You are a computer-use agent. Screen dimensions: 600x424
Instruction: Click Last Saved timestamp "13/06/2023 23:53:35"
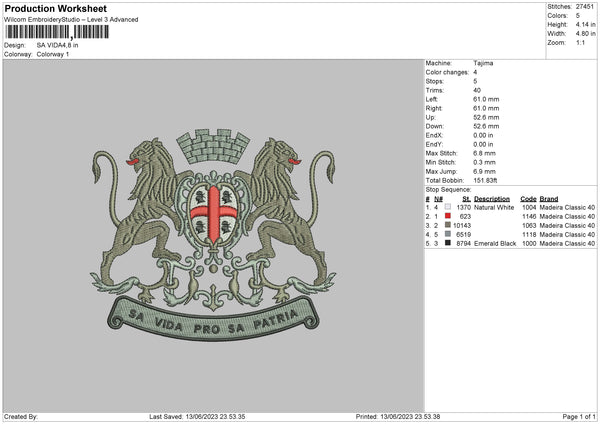coord(215,417)
